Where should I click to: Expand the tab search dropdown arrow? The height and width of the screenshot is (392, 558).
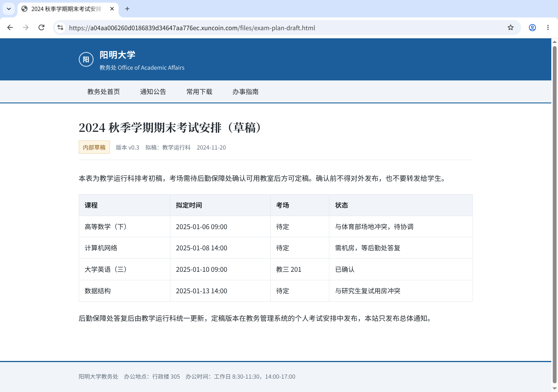[x=9, y=9]
